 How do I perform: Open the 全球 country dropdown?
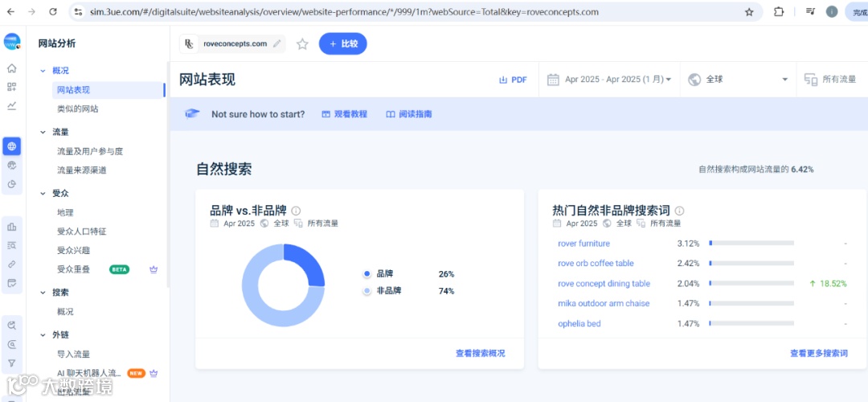click(738, 80)
